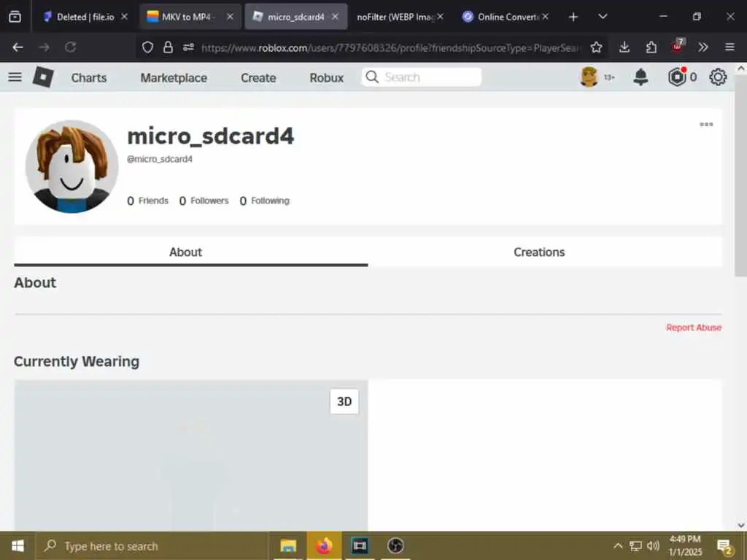Click the page vertical scrollbar thumb
This screenshot has width=747, height=560.
click(x=741, y=175)
